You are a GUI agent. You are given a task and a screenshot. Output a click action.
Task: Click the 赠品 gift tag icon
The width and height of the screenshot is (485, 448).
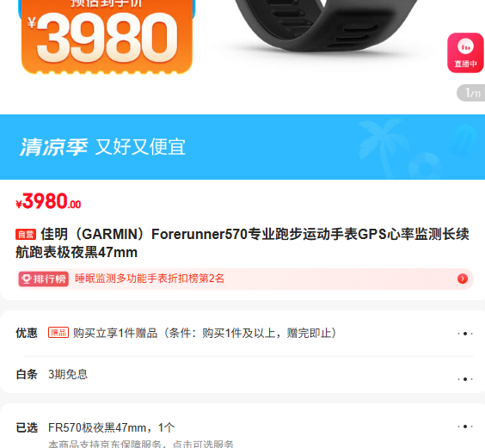[58, 333]
